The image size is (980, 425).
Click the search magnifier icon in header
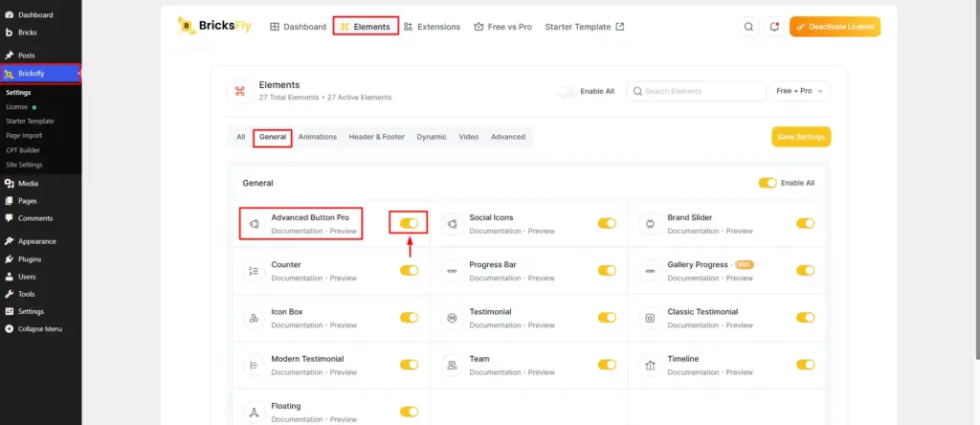click(748, 27)
